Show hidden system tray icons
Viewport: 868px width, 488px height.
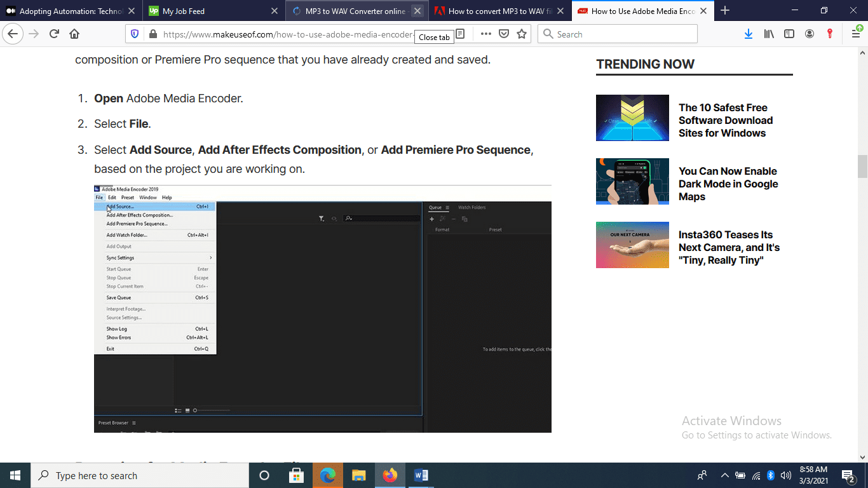[x=724, y=475]
